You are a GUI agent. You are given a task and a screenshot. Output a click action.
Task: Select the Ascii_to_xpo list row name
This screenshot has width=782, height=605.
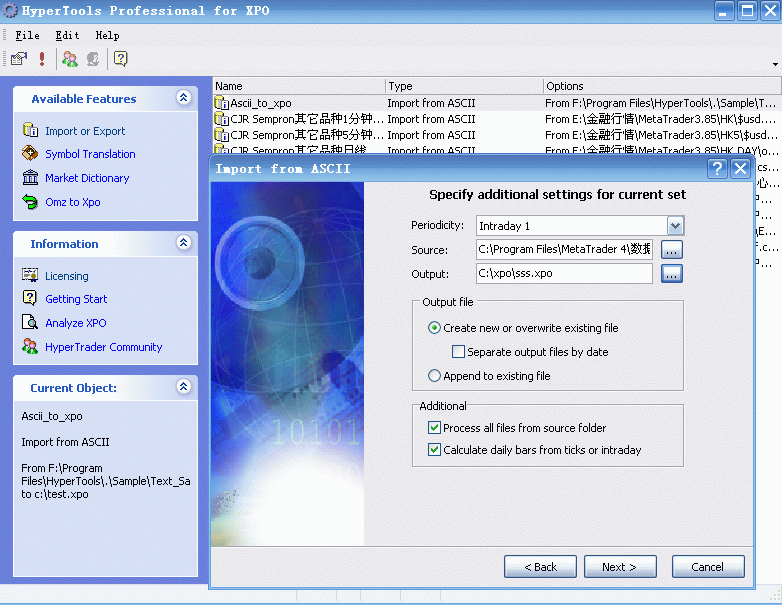[x=261, y=103]
